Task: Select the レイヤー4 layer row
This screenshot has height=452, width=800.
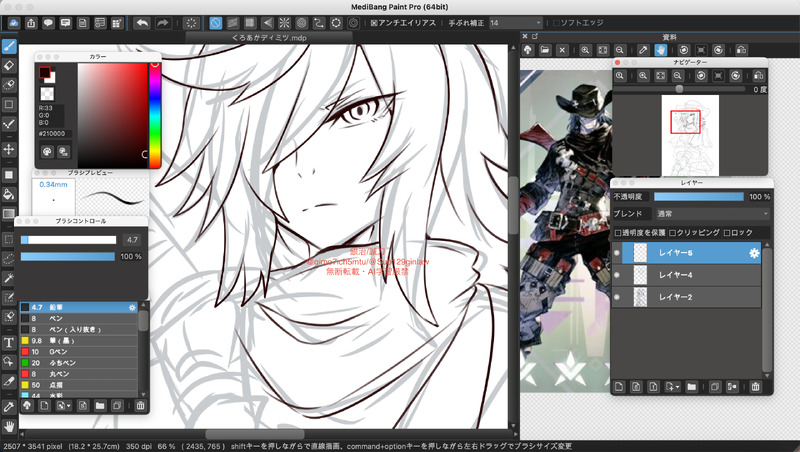Action: point(686,275)
